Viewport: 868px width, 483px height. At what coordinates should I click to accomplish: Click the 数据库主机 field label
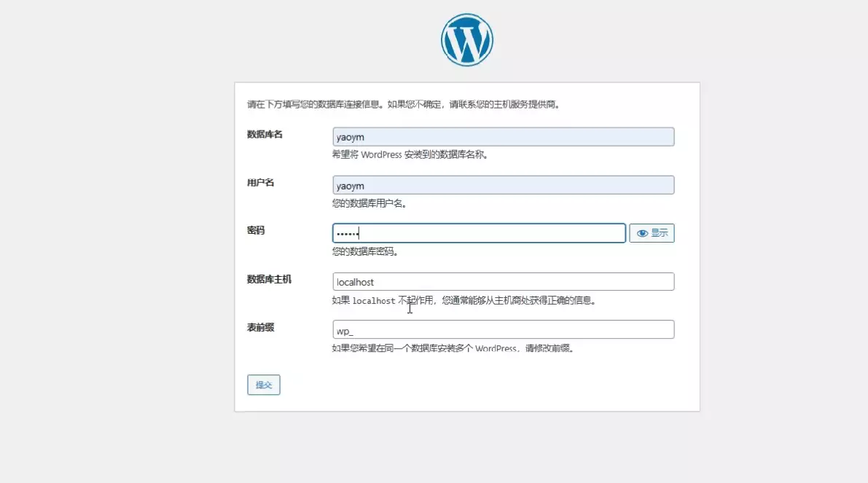pos(269,279)
